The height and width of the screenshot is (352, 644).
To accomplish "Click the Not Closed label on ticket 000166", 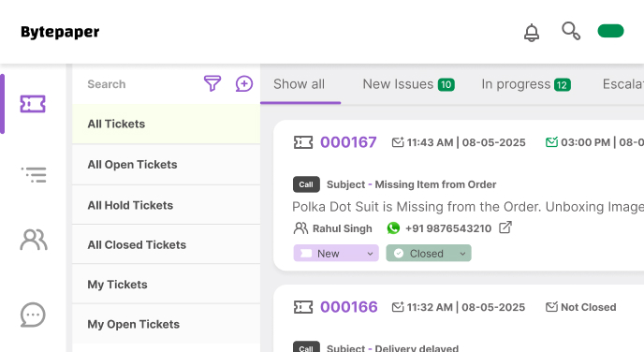I will tap(588, 307).
